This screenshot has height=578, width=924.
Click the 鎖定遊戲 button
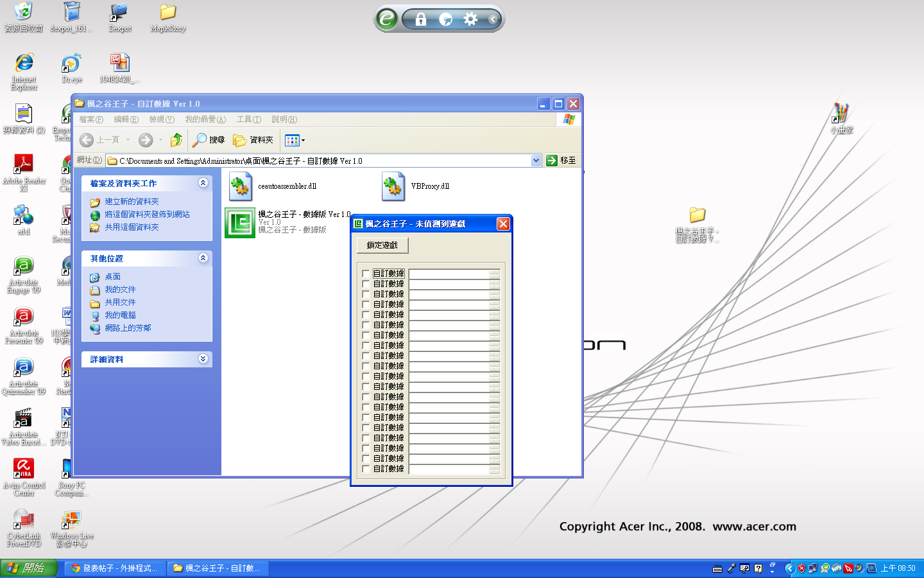pos(382,245)
